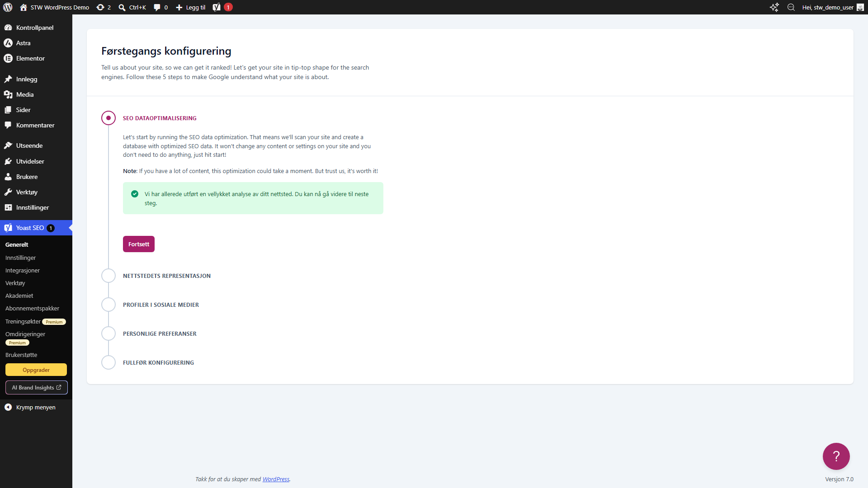
Task: Open the stw_demo_user avatar
Action: (x=860, y=7)
